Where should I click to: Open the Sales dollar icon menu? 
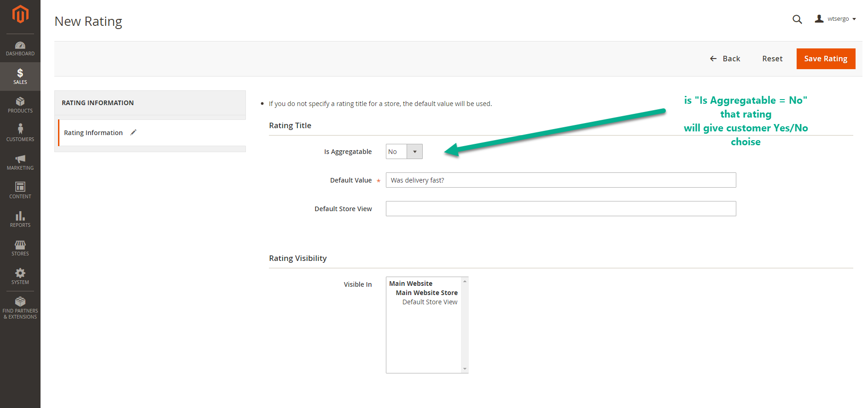click(20, 73)
